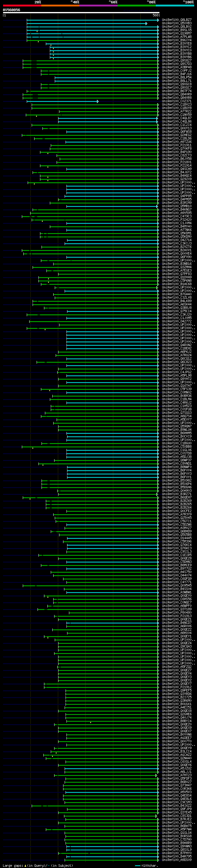This screenshot has height=868, width=197.
Task: Open hit UniRef100_Q5XVB3
Action: pyautogui.click(x=176, y=23)
